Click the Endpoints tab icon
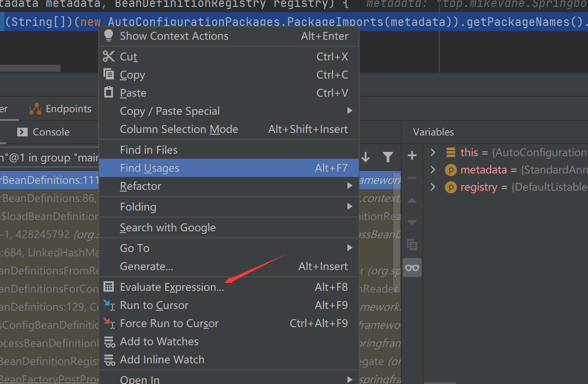The height and width of the screenshot is (384, 588). [x=35, y=109]
